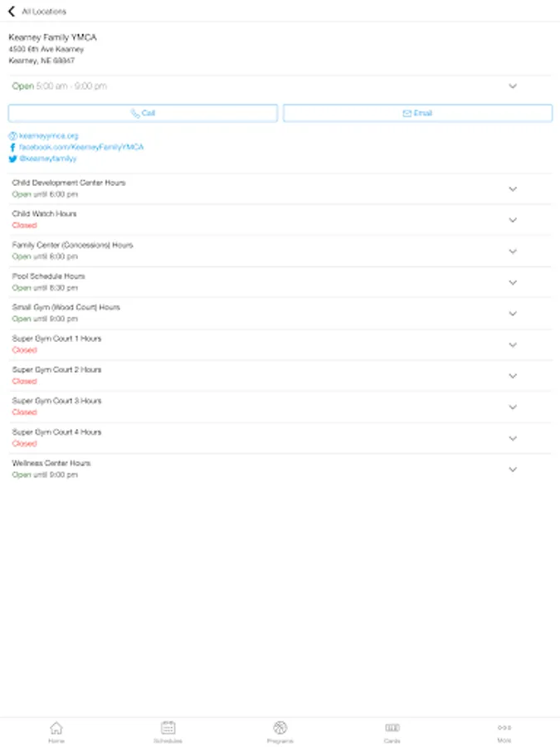Click 'Closed' status under Super Gym Court 3

[24, 412]
